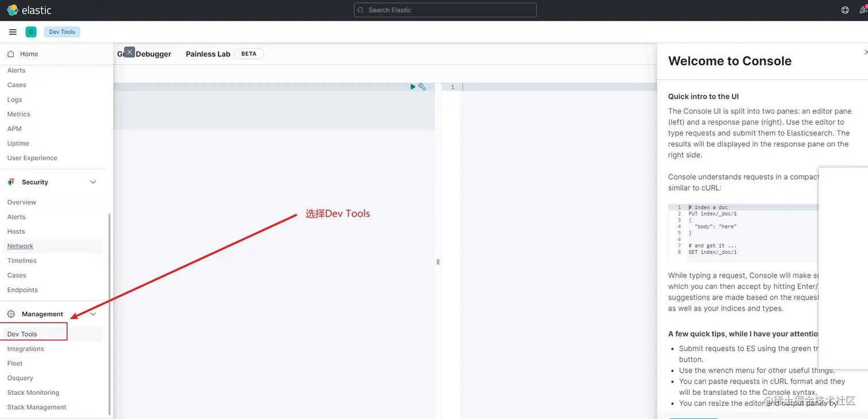Open notifications with the bell icon
Image resolution: width=868 pixels, height=419 pixels.
tap(864, 10)
